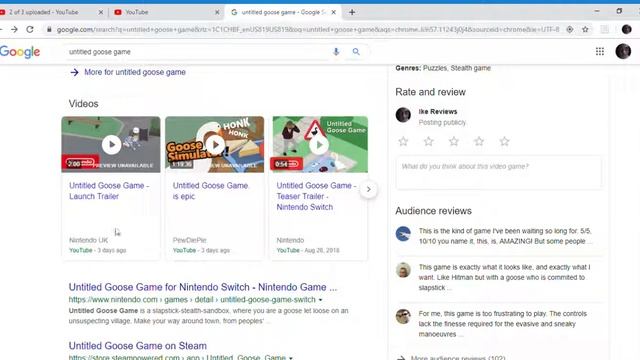
Task: Reload the current page
Action: (x=30, y=29)
